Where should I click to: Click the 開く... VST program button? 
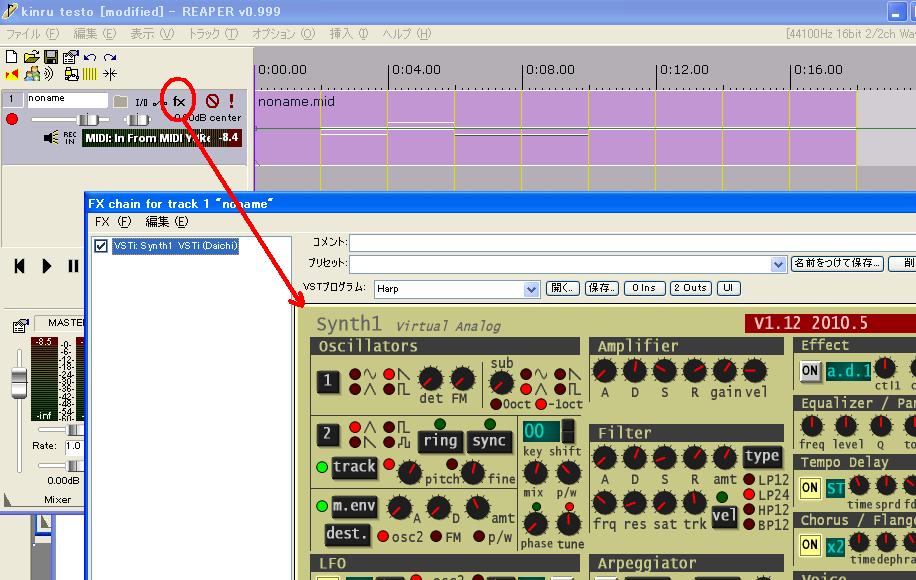coord(563,288)
